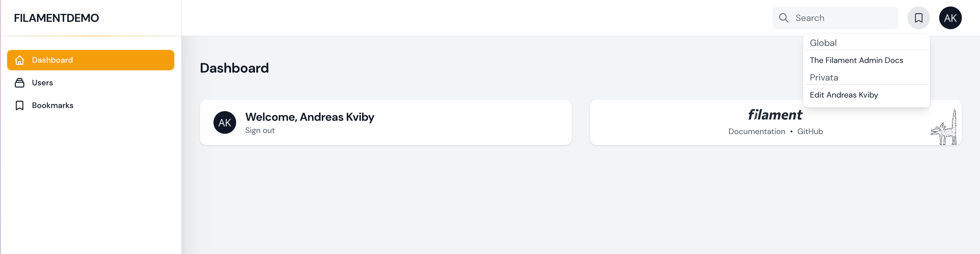The height and width of the screenshot is (254, 980).
Task: Click the AK avatar inside the welcome card
Action: [x=225, y=122]
